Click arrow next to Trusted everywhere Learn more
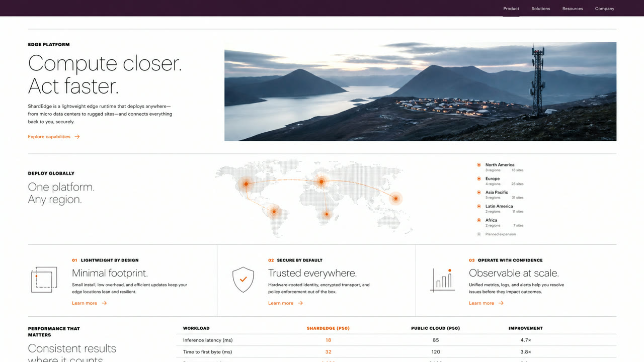This screenshot has height=362, width=644. coord(300,303)
